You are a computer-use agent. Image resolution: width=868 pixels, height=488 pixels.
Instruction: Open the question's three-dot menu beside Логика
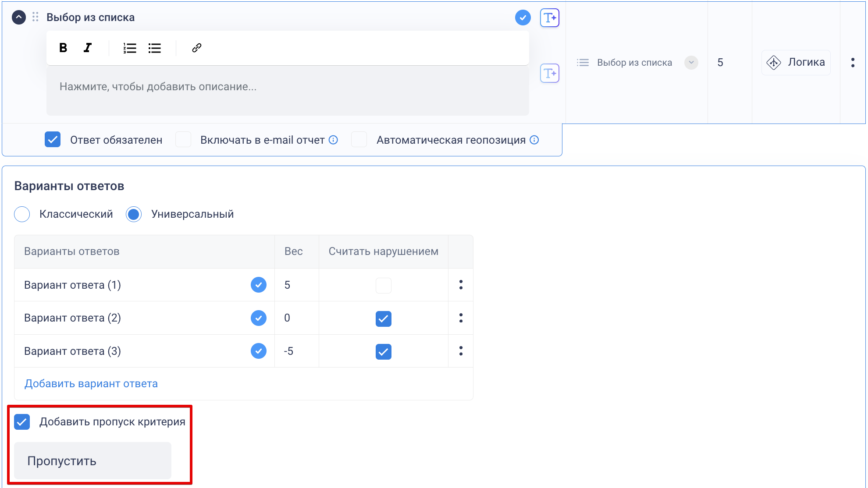853,62
